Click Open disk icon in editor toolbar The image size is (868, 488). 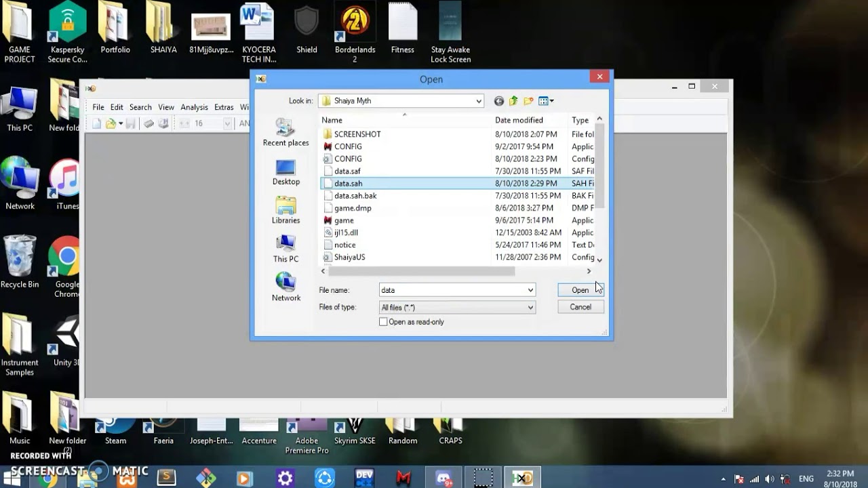(x=163, y=123)
